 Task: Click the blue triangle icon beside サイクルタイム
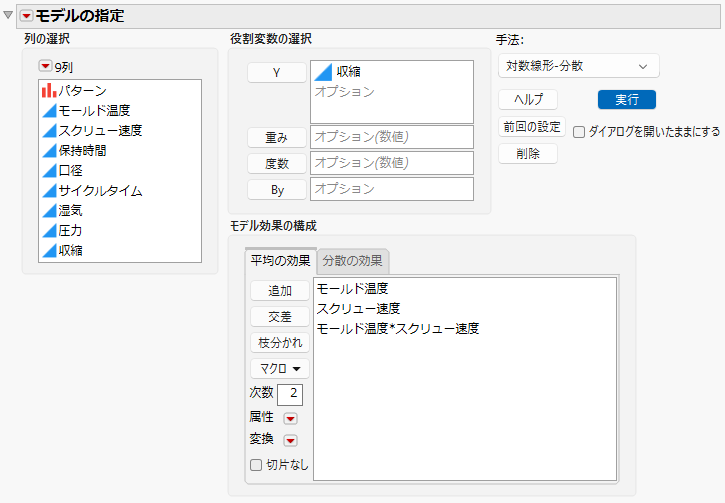coord(49,190)
